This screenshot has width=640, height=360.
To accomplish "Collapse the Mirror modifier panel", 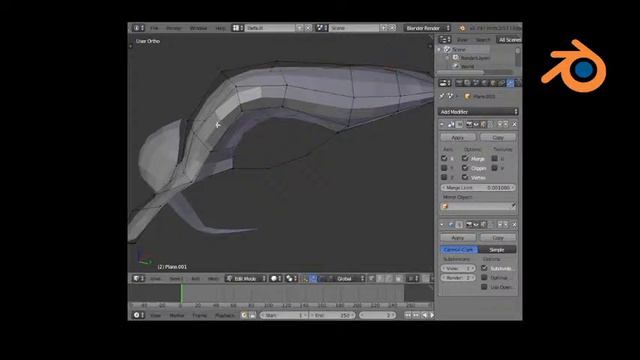I will click(x=442, y=124).
